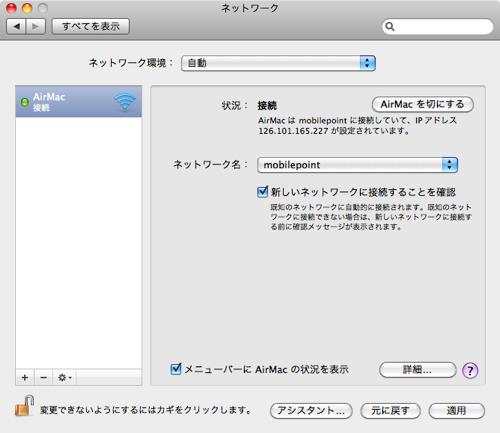Click the 元に戻す revert button
The image size is (500, 433).
pos(390,411)
